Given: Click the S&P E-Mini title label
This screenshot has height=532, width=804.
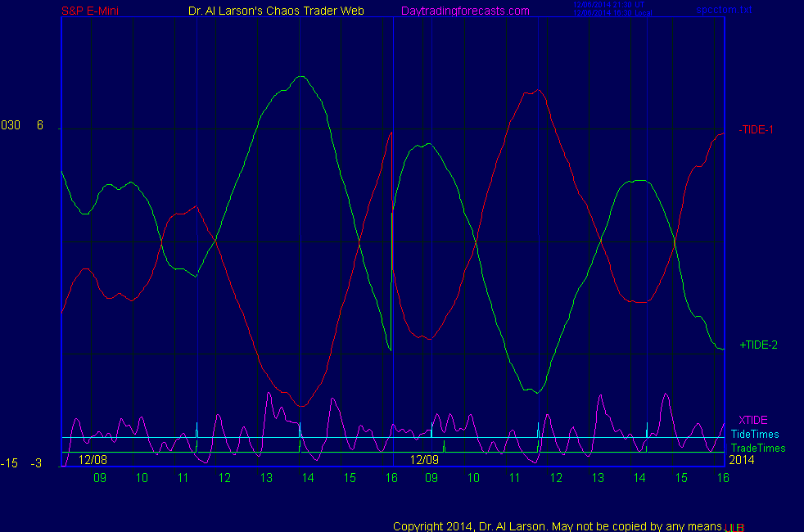Looking at the screenshot, I should coord(90,11).
